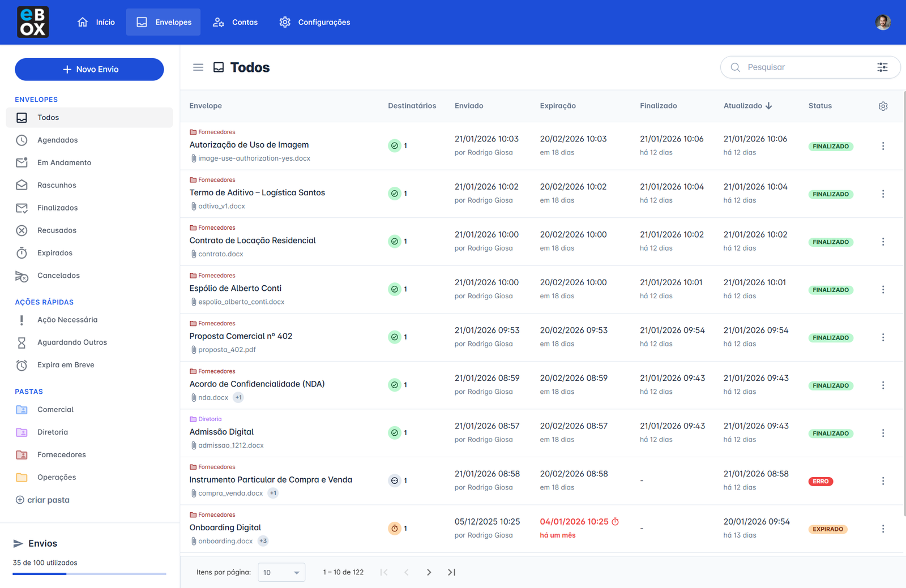Go to the next page of results

coord(429,572)
